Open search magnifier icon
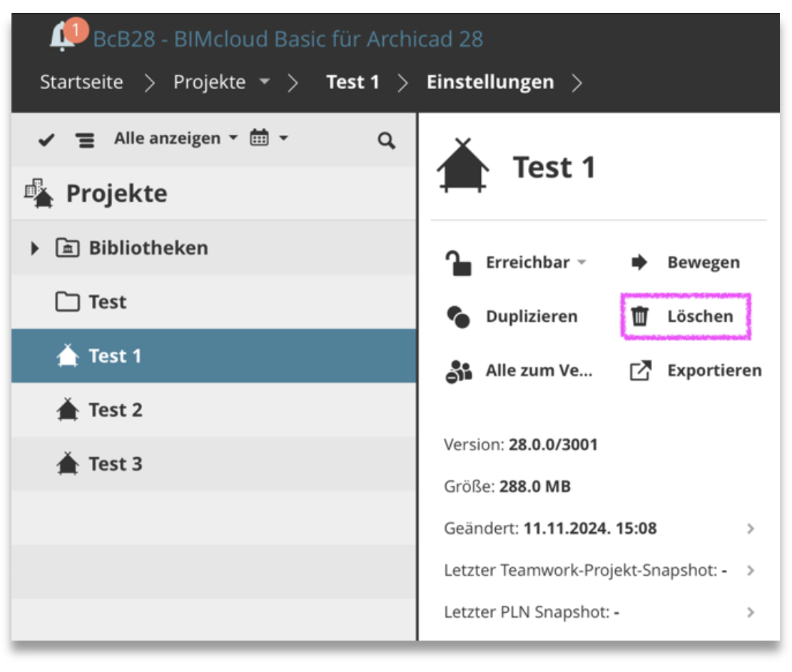Image resolution: width=792 pixels, height=672 pixels. coord(387,141)
